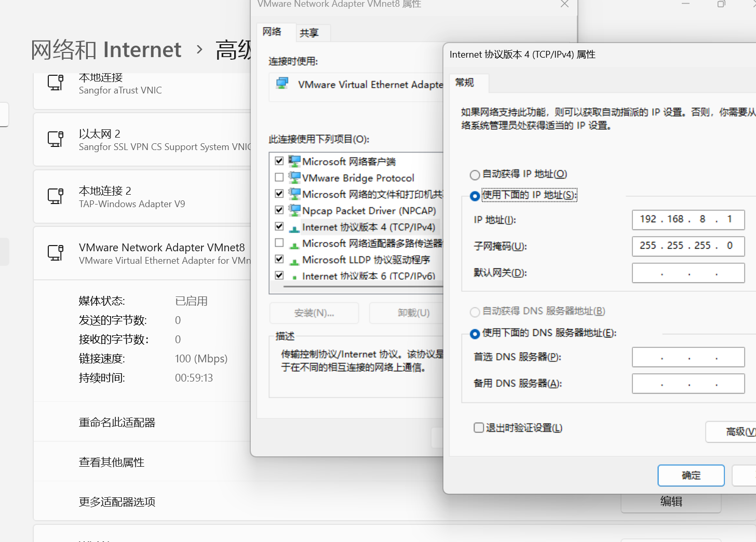
Task: Select 使用下面的 IP 地址 radio button
Action: click(475, 196)
